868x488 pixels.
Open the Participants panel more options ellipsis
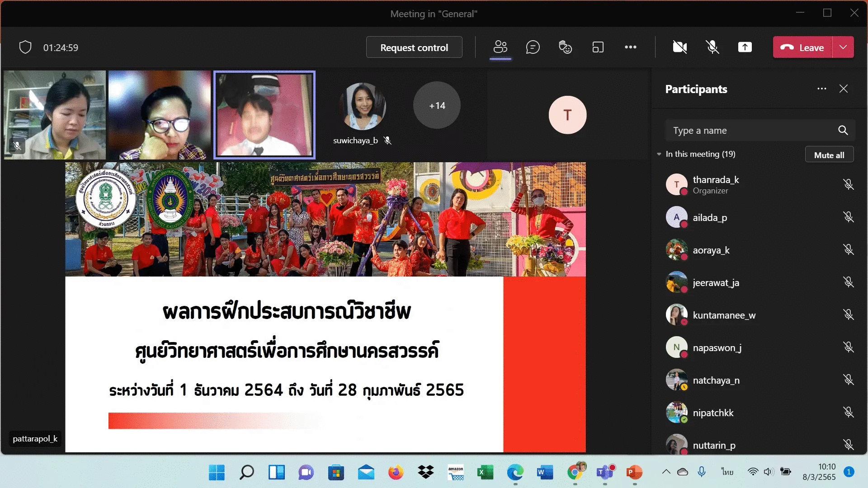(821, 89)
